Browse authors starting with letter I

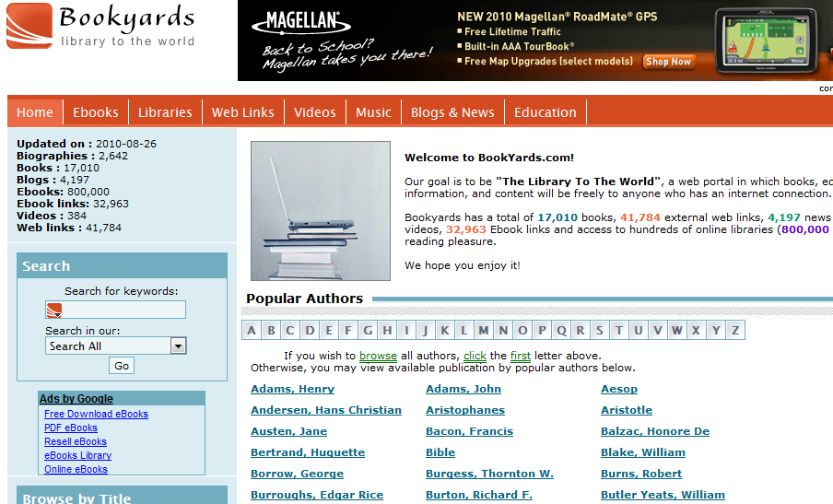click(406, 330)
